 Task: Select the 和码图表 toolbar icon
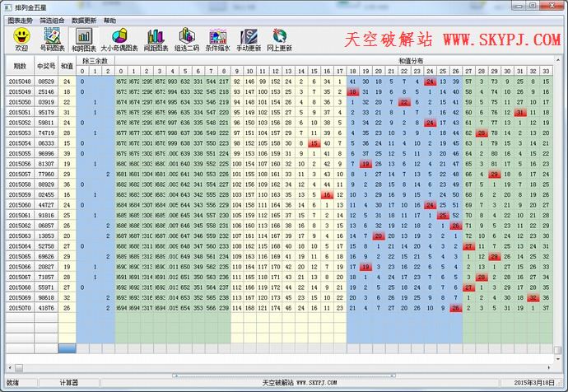coord(83,36)
